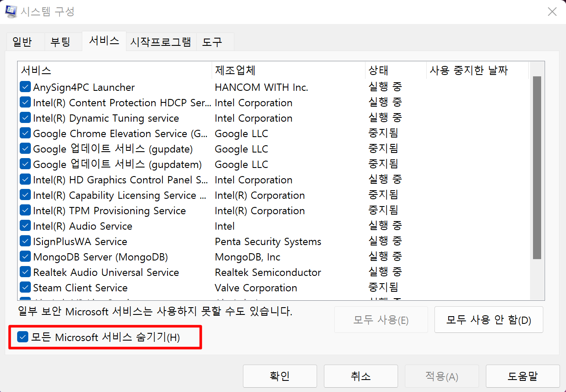Click the services list vertical scrollbar thumb
Screen dimensions: 566x392
click(537, 168)
